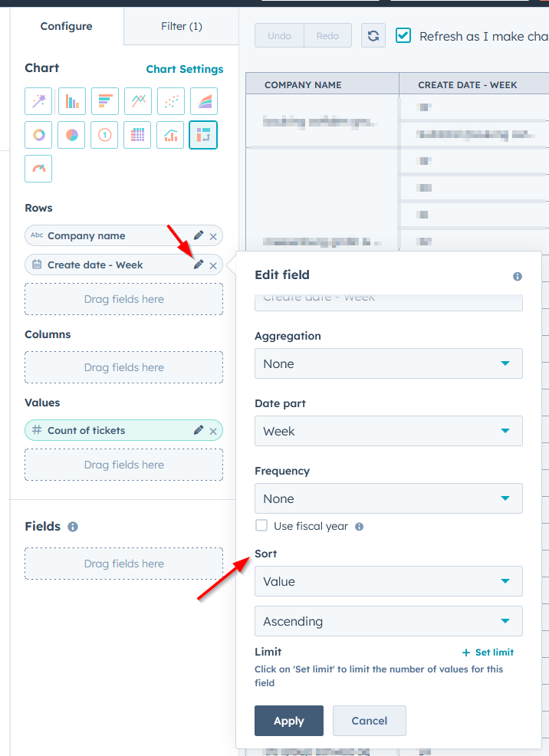
Task: Open the Aggregation dropdown
Action: (x=388, y=363)
